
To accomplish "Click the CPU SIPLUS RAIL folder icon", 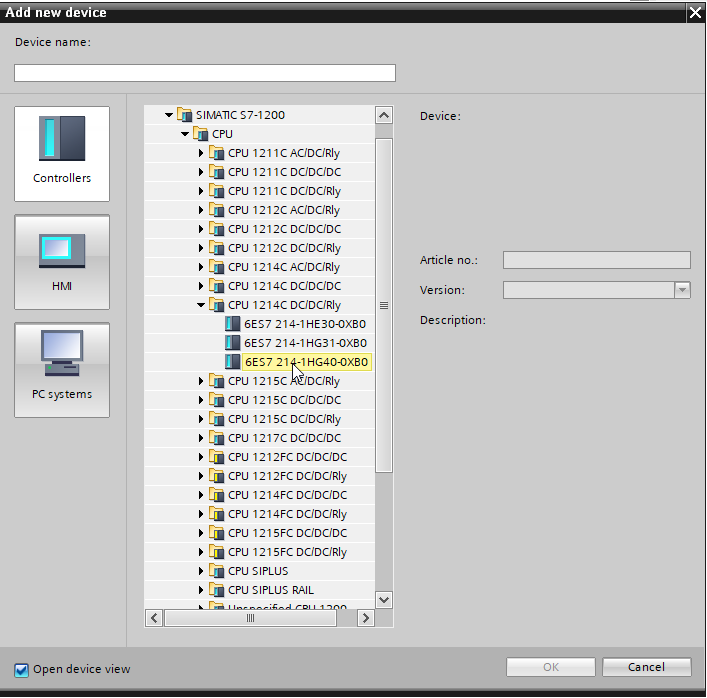I will [216, 590].
